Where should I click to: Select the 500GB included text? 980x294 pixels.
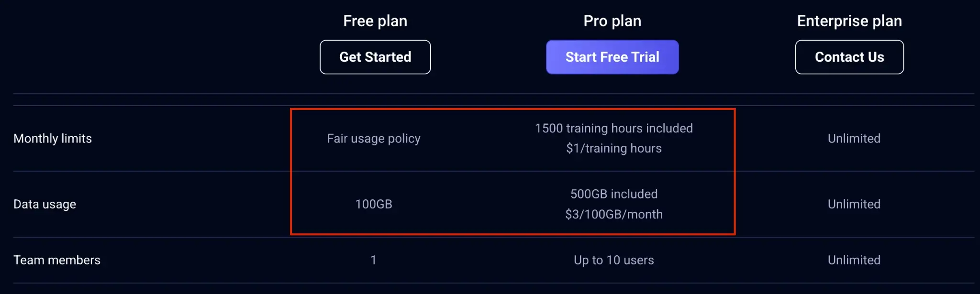coord(613,194)
